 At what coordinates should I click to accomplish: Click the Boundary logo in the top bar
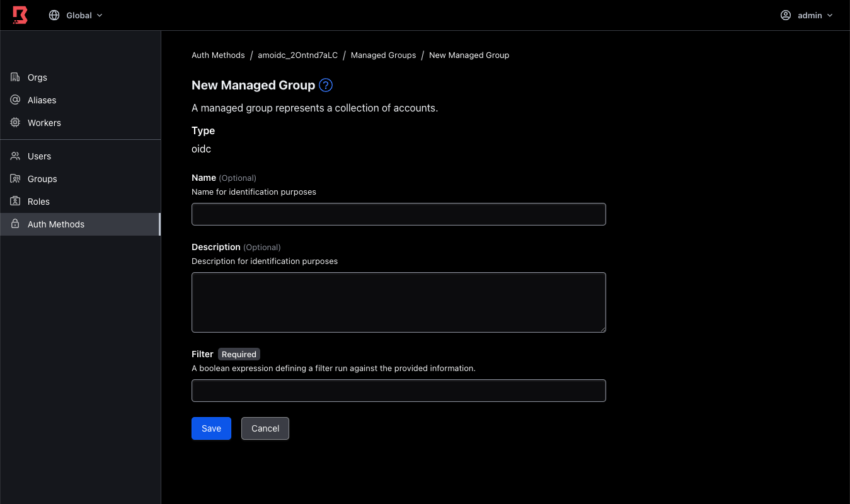pyautogui.click(x=19, y=14)
